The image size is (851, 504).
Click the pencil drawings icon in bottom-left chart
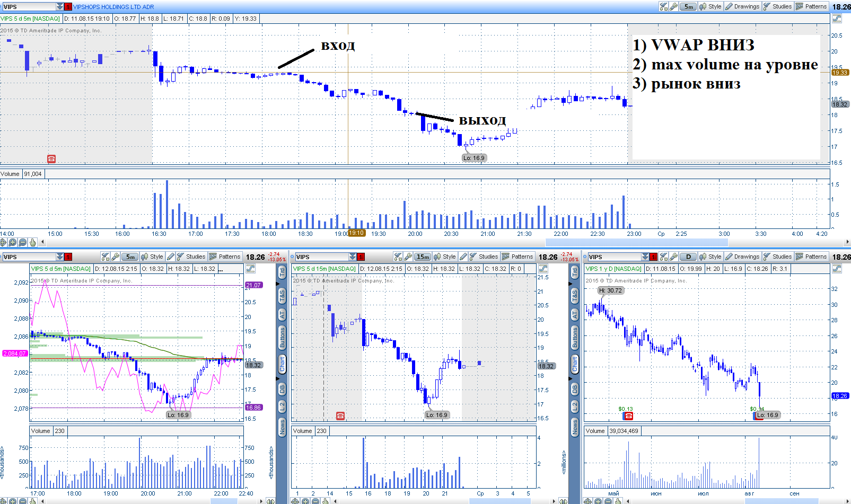[170, 257]
